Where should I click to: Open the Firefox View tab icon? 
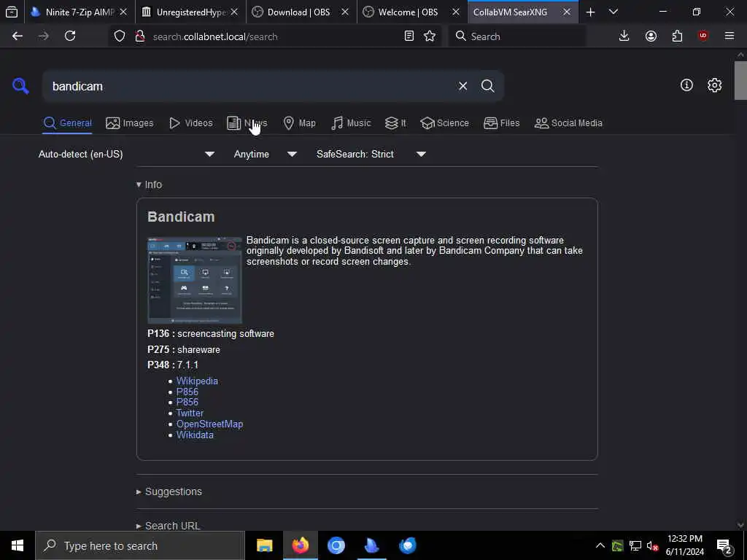[x=12, y=12]
